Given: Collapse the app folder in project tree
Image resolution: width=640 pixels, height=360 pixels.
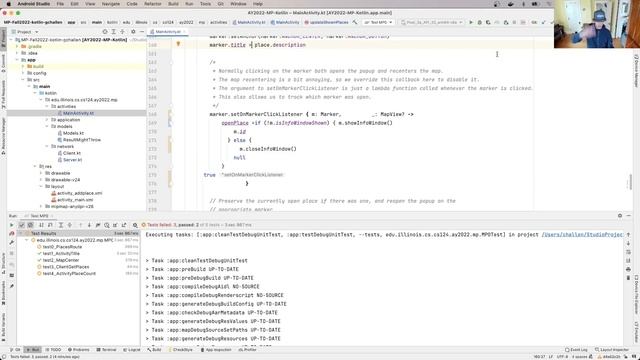Looking at the screenshot, I should [17, 60].
